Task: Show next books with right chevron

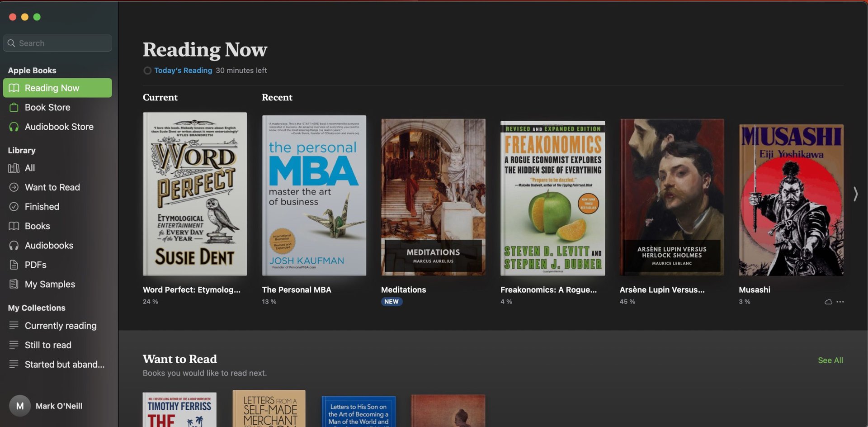Action: (x=855, y=194)
